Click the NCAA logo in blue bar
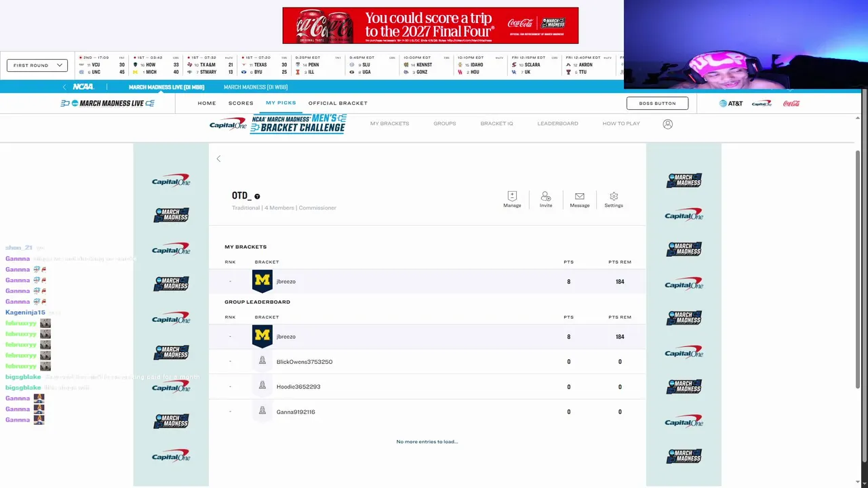The image size is (868, 488). [83, 87]
